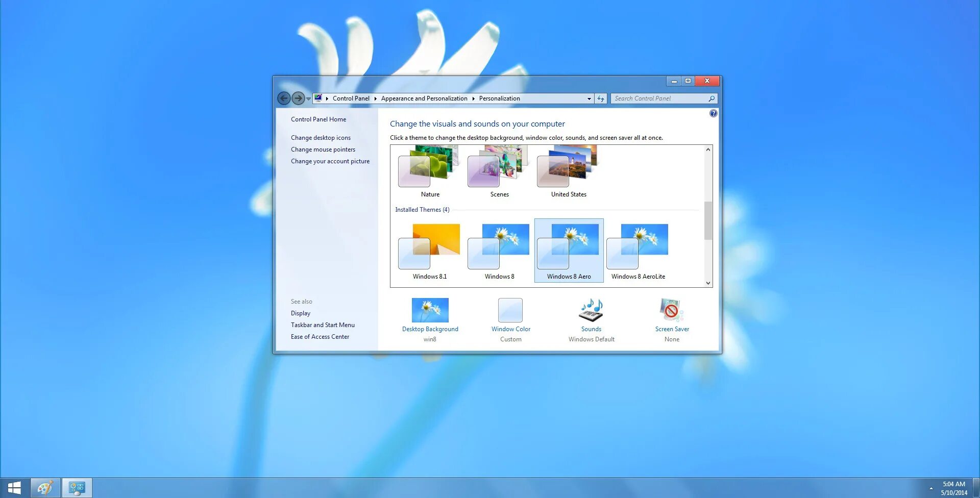Click scroll up arrow in themes list
Viewport: 980px width, 498px height.
coord(708,150)
